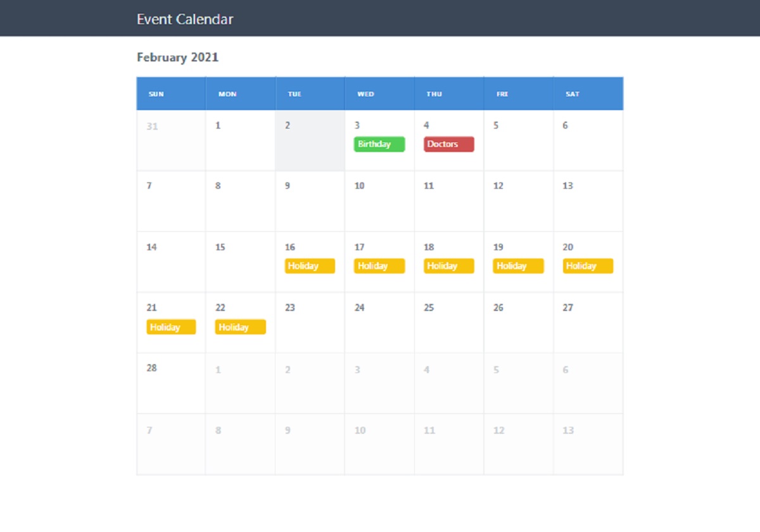Select the Holiday badge on February 16
Viewport: 760px width, 532px height.
309,265
